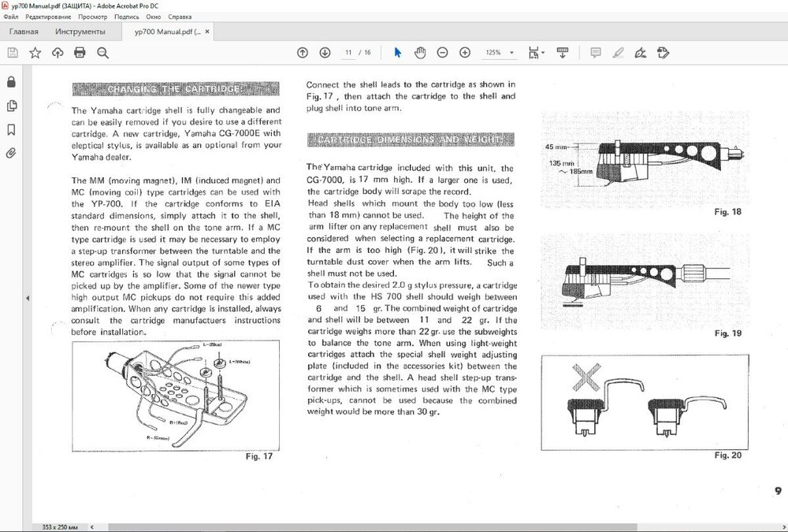The width and height of the screenshot is (788, 532).
Task: Click the scrolling mode icon
Action: click(563, 52)
